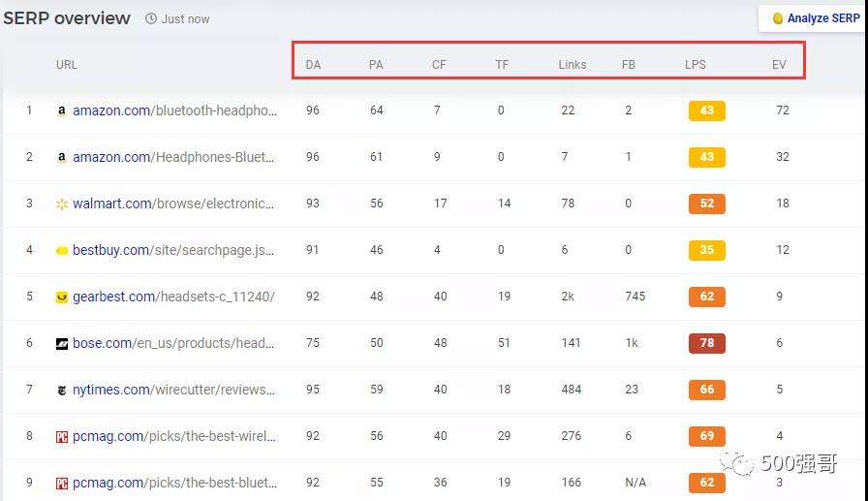Image resolution: width=868 pixels, height=501 pixels.
Task: Sort by the DA column header
Action: tap(313, 65)
